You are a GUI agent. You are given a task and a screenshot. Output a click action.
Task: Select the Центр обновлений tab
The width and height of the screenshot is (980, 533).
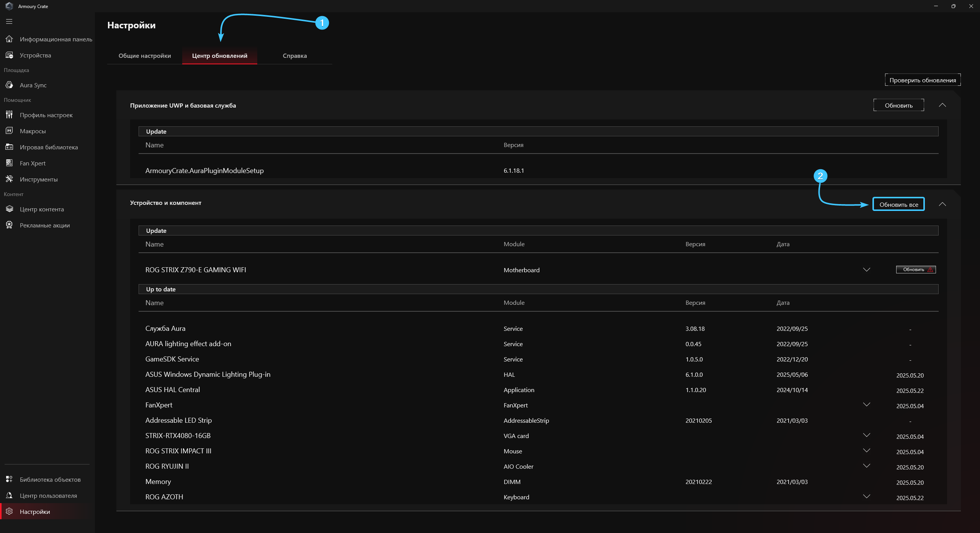pos(220,56)
